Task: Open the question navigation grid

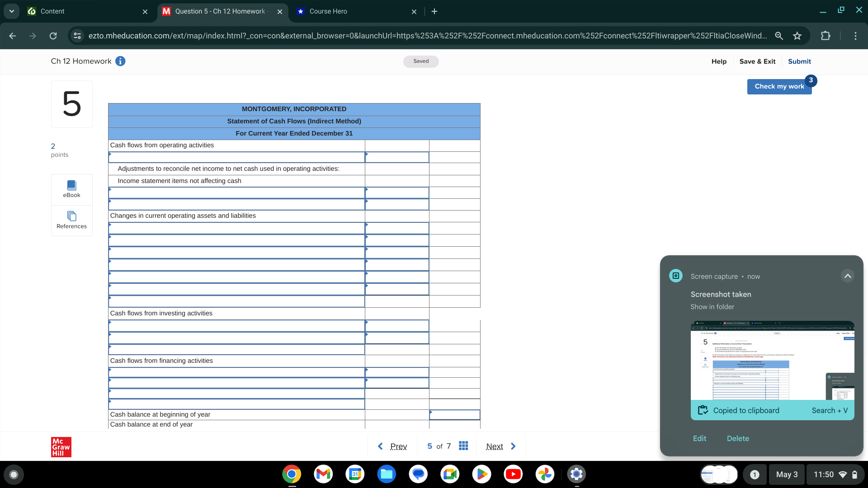Action: pos(463,446)
